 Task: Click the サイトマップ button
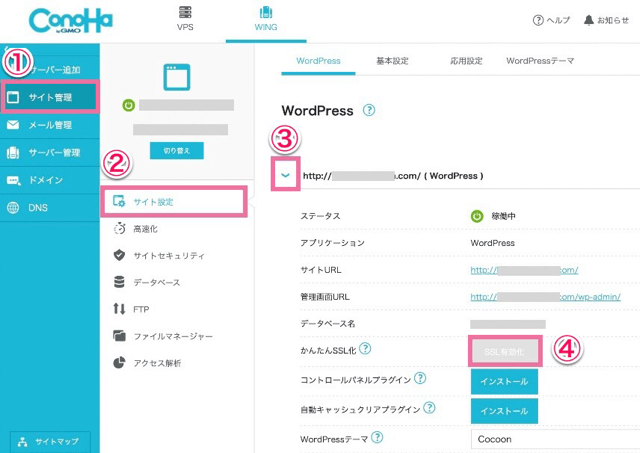(x=50, y=442)
